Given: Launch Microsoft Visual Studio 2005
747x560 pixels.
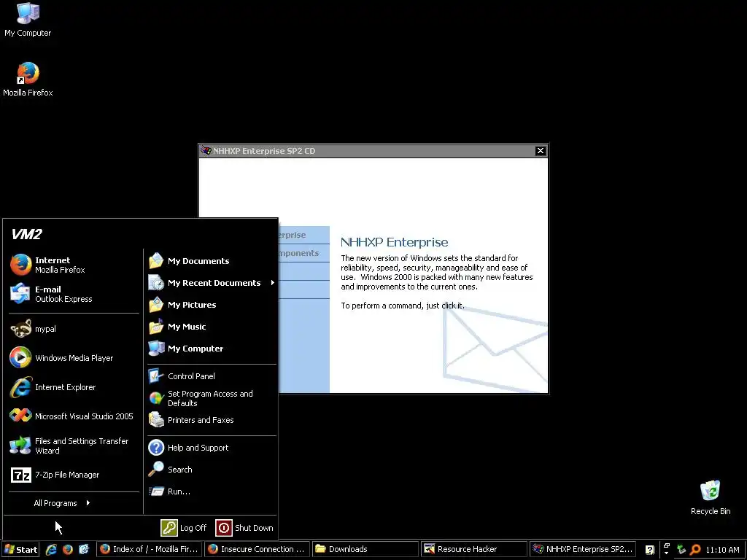Looking at the screenshot, I should coord(74,416).
